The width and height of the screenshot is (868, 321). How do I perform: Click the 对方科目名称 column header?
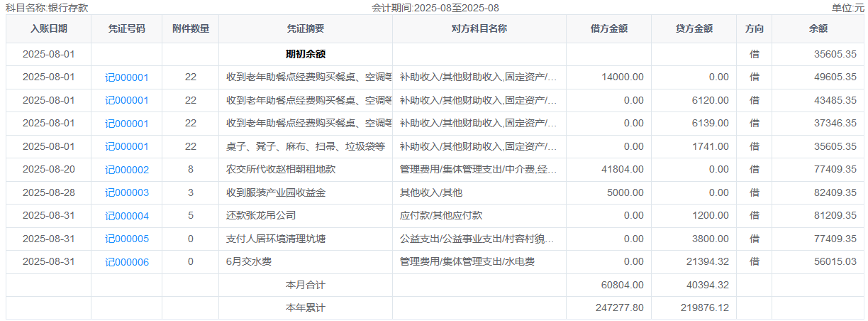(479, 29)
